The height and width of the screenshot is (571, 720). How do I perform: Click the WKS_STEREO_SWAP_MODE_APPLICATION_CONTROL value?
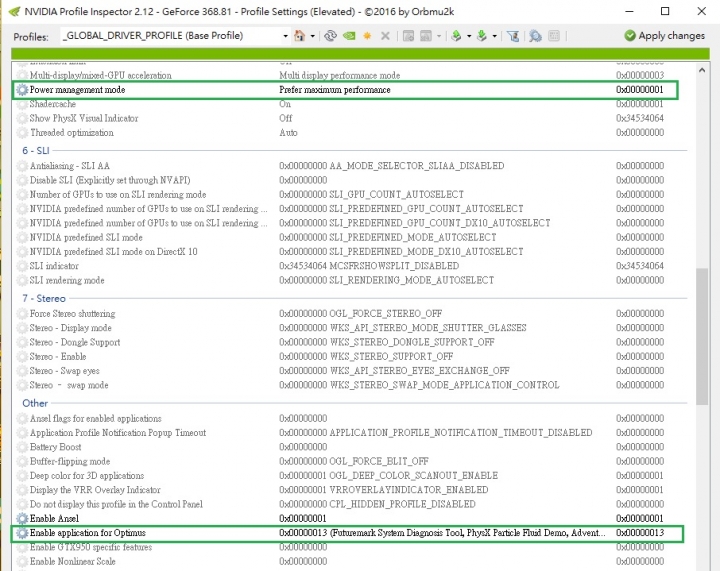[x=444, y=385]
